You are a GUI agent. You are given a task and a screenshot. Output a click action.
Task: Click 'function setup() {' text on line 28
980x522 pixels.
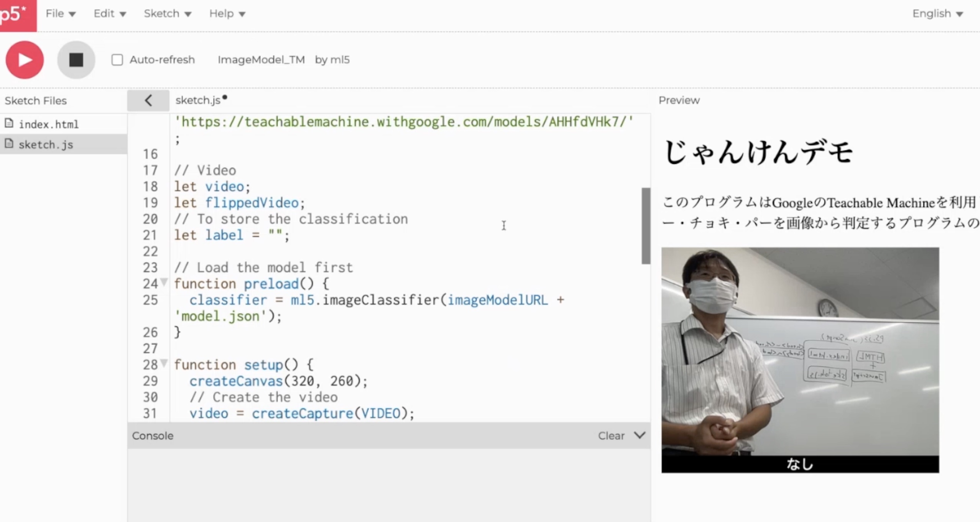click(x=244, y=365)
